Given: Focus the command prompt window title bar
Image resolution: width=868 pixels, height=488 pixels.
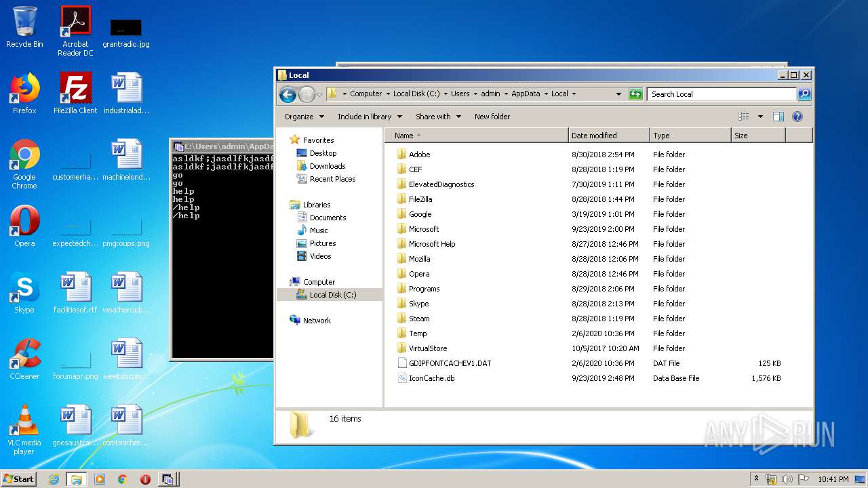Looking at the screenshot, I should click(222, 146).
